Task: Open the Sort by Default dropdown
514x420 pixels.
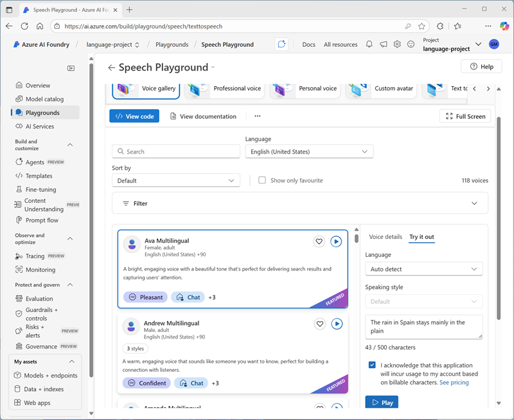Action: point(175,180)
